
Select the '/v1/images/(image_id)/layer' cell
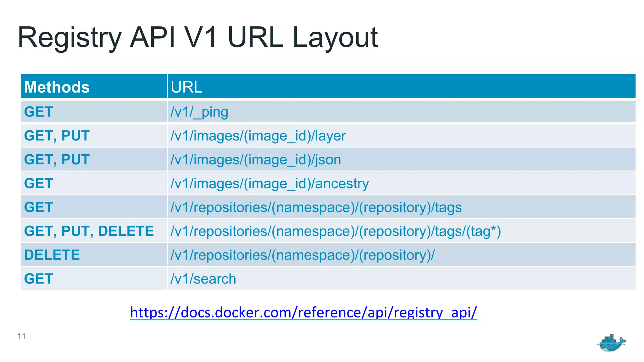click(402, 135)
